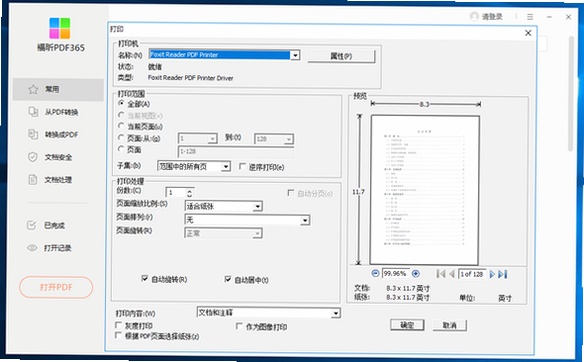
Task: Zoom out preview with minus icon
Action: 375,274
